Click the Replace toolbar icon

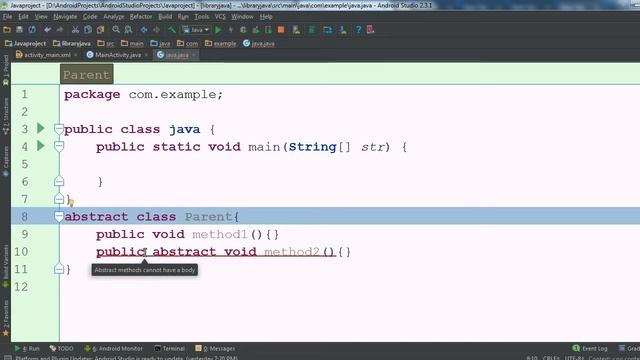[129, 30]
